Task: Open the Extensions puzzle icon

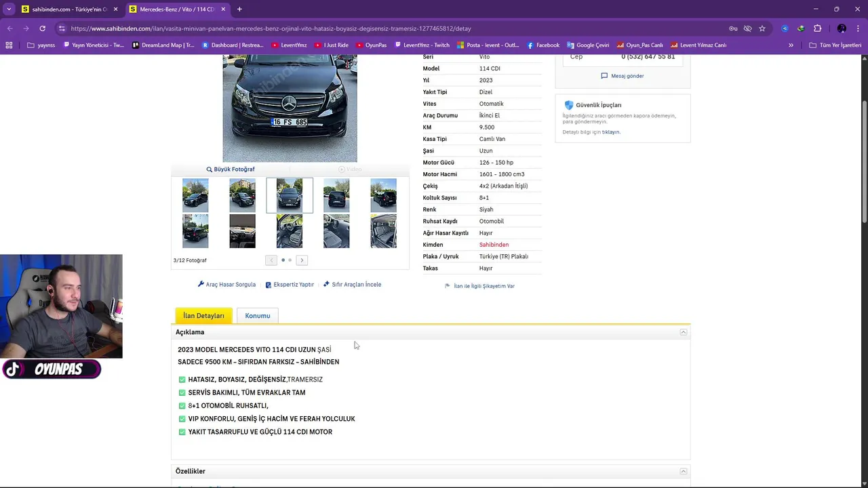Action: (x=817, y=28)
